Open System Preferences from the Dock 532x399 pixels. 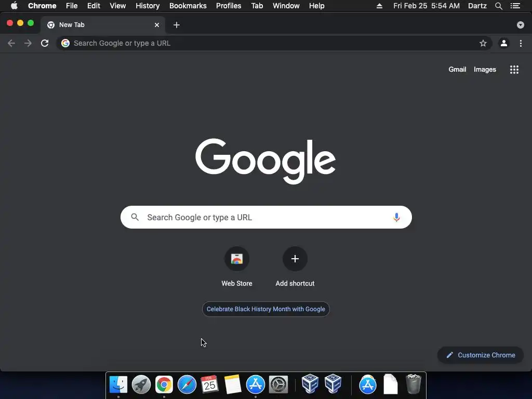pos(278,384)
